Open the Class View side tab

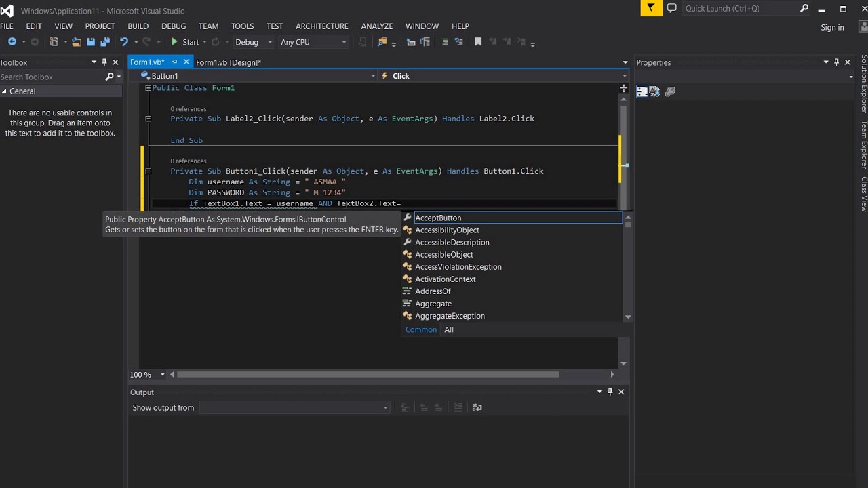[864, 194]
